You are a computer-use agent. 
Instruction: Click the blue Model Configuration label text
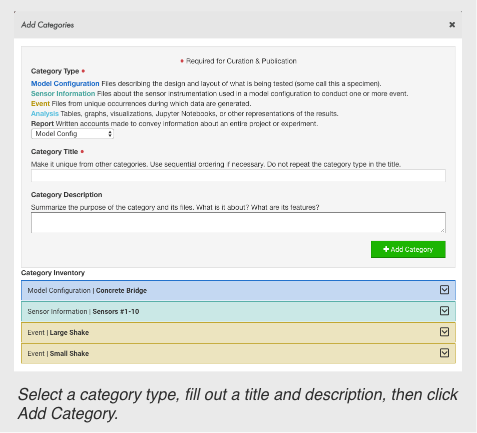65,83
